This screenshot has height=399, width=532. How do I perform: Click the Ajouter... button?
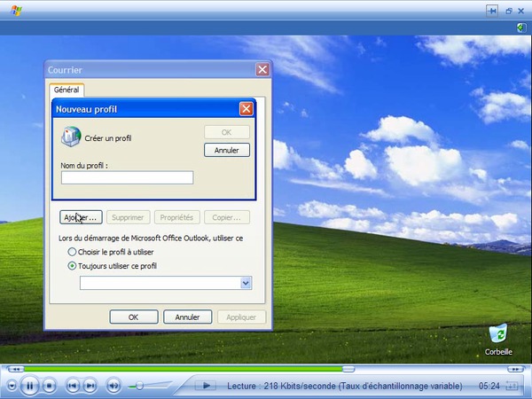point(81,217)
